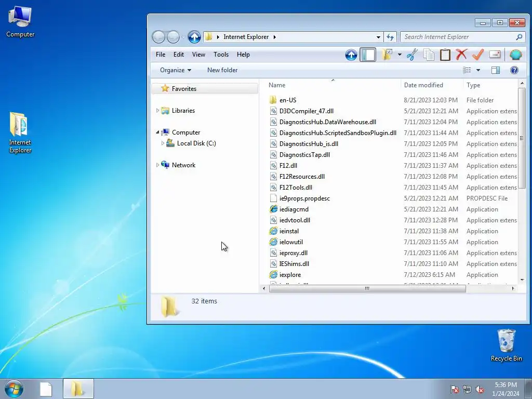
Task: Expand the Local Disk (C:) node
Action: (163, 143)
